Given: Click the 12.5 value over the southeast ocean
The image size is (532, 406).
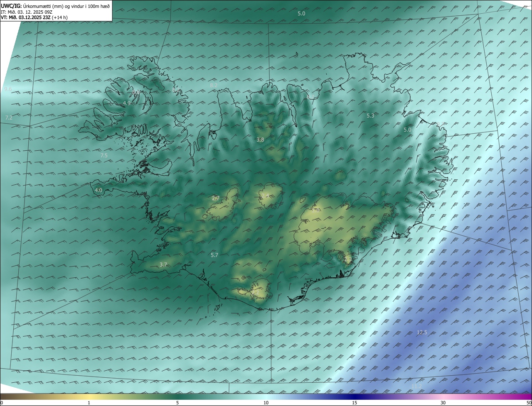Looking at the screenshot, I should click(422, 332).
